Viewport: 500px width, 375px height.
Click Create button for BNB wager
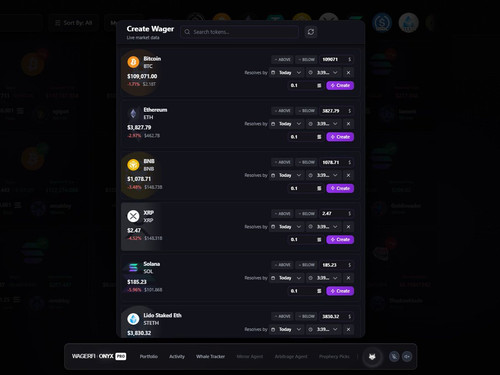click(x=340, y=188)
